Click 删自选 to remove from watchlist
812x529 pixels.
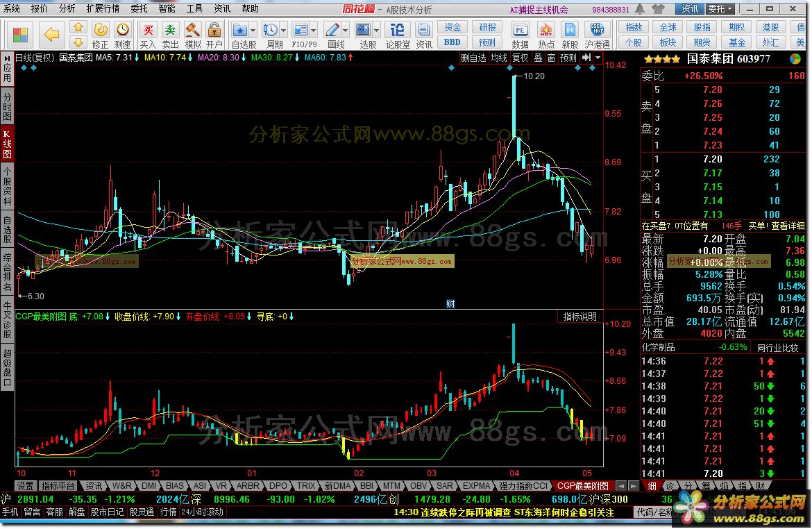[473, 58]
